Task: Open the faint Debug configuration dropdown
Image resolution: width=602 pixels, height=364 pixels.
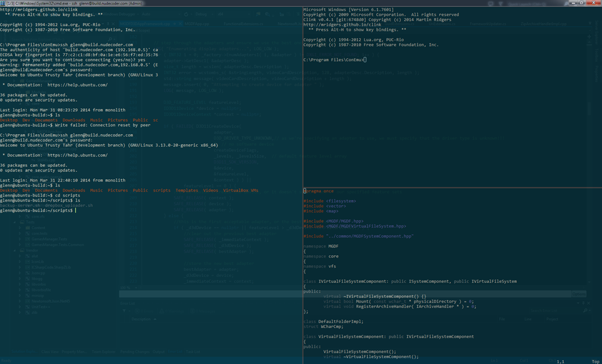Action: (203, 14)
